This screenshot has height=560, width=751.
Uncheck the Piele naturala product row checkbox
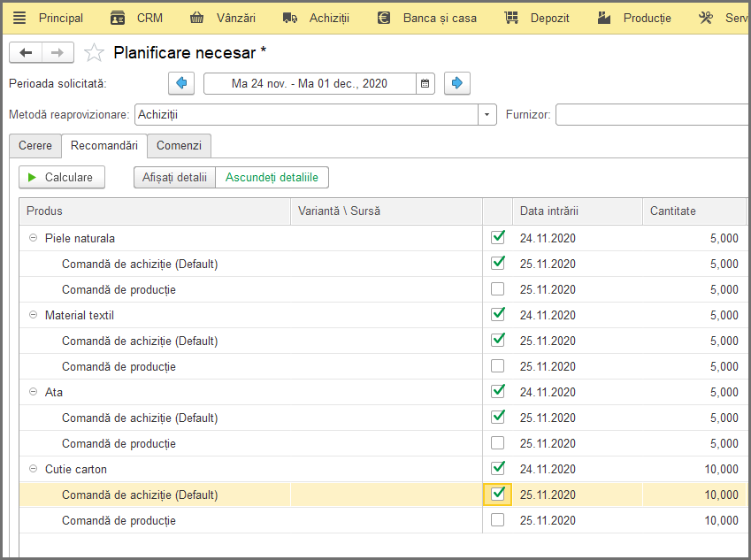click(x=498, y=237)
